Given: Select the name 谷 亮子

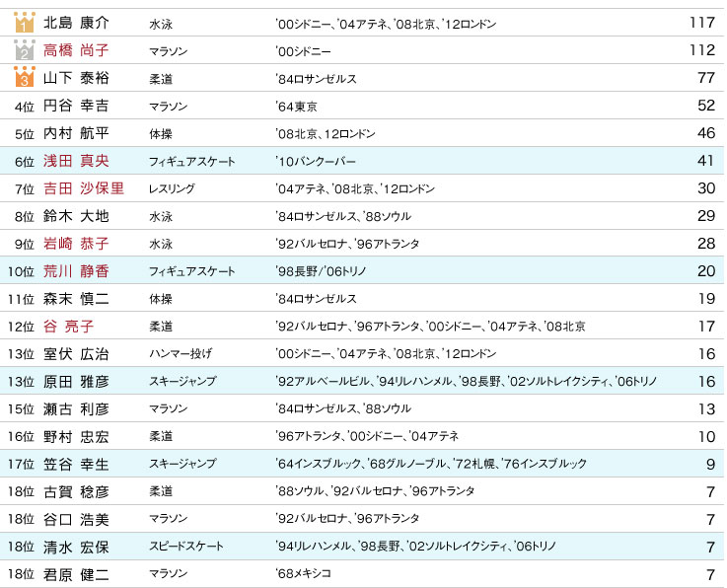Looking at the screenshot, I should 69,326.
